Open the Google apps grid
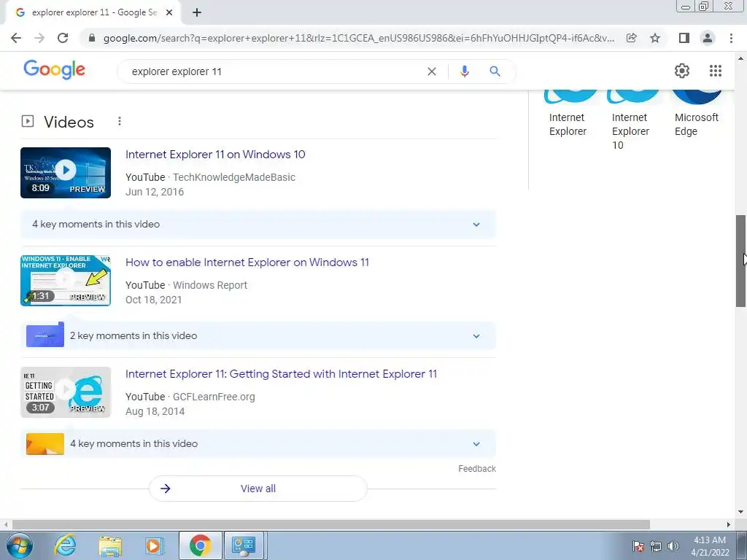The image size is (747, 560). [x=715, y=71]
